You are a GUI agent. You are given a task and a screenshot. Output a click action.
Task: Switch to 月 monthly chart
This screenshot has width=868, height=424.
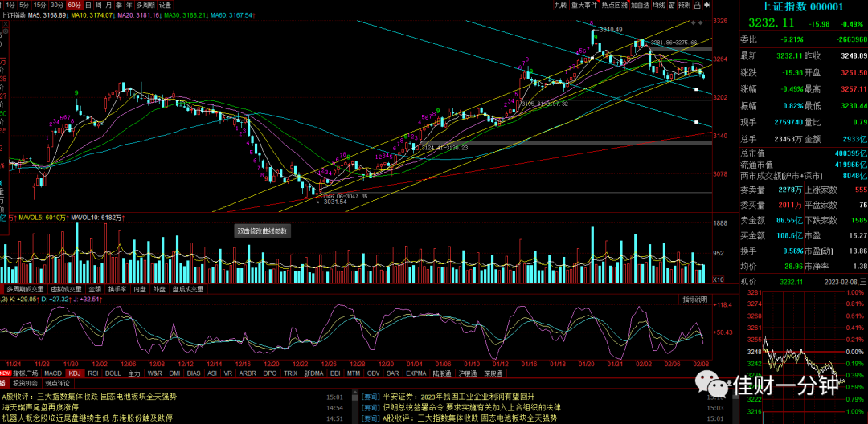point(108,5)
